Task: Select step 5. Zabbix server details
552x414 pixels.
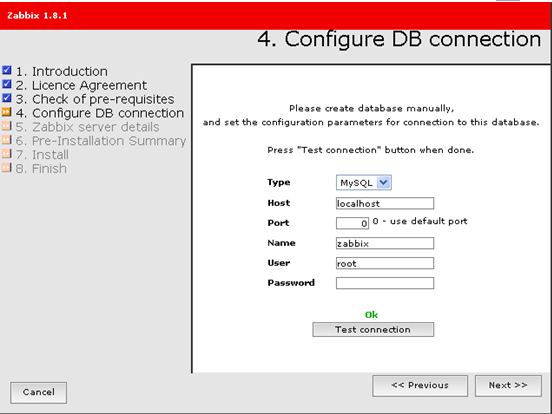Action: coord(88,127)
